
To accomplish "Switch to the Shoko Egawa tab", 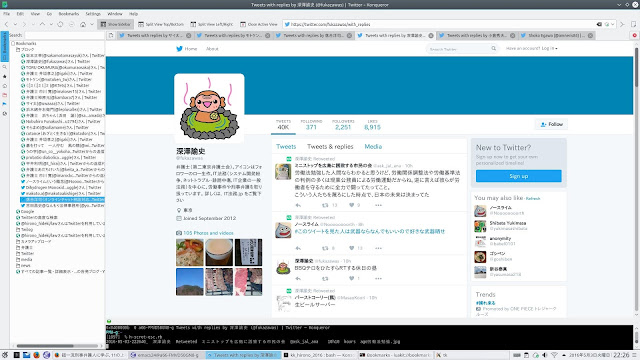I will click(557, 36).
